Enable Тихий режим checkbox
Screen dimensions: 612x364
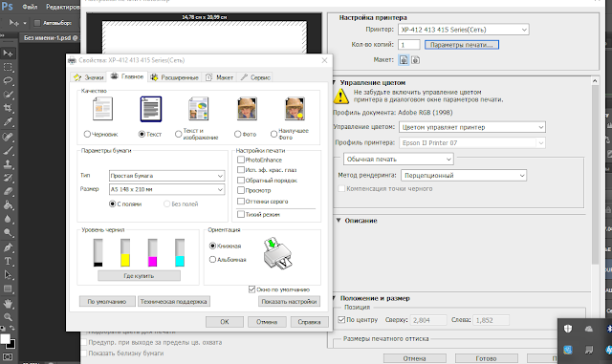(241, 214)
